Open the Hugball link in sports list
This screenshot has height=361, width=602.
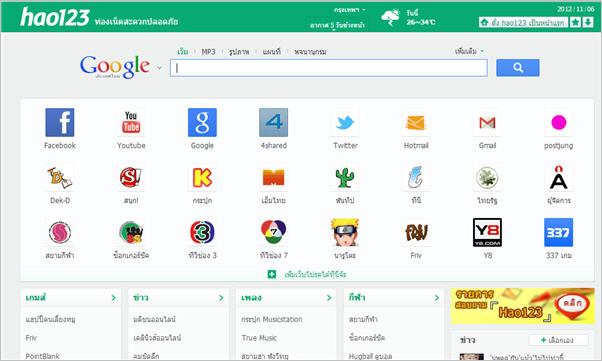click(x=370, y=356)
